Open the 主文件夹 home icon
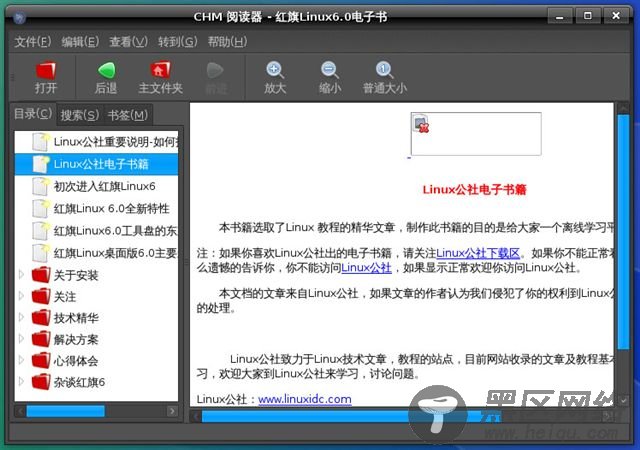The width and height of the screenshot is (640, 450). click(x=160, y=70)
